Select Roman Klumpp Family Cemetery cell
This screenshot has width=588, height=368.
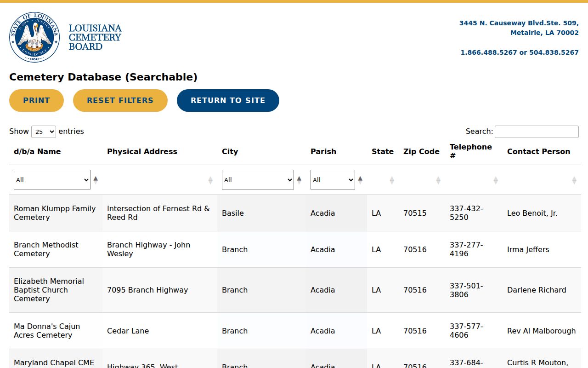click(x=56, y=213)
